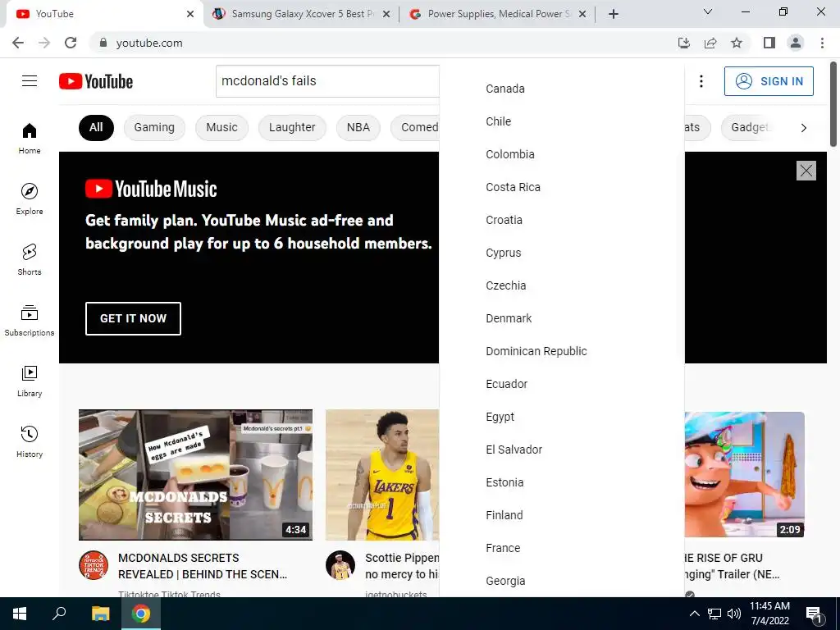The image size is (840, 630).
Task: Open a new browser tab
Action: (614, 14)
